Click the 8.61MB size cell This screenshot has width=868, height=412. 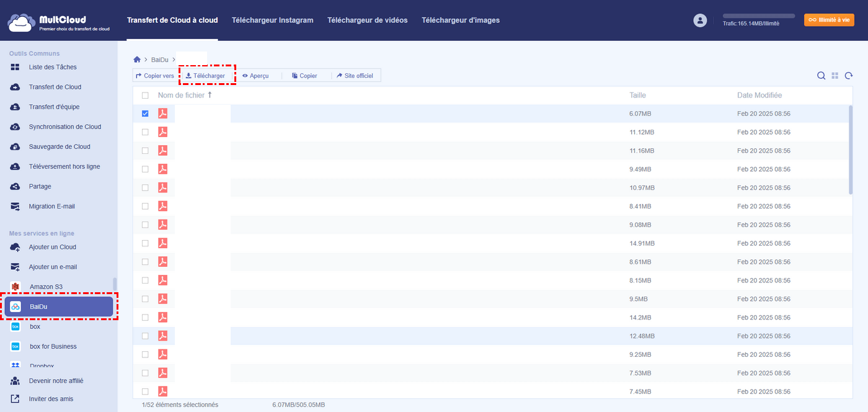(x=640, y=262)
